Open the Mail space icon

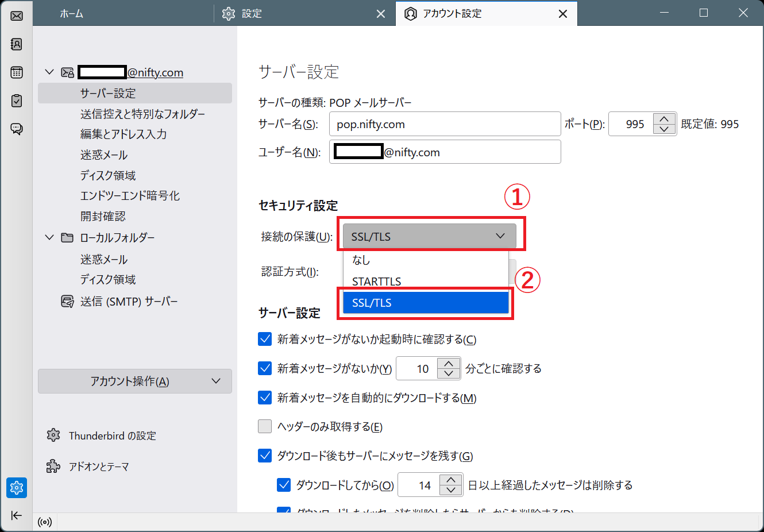17,16
